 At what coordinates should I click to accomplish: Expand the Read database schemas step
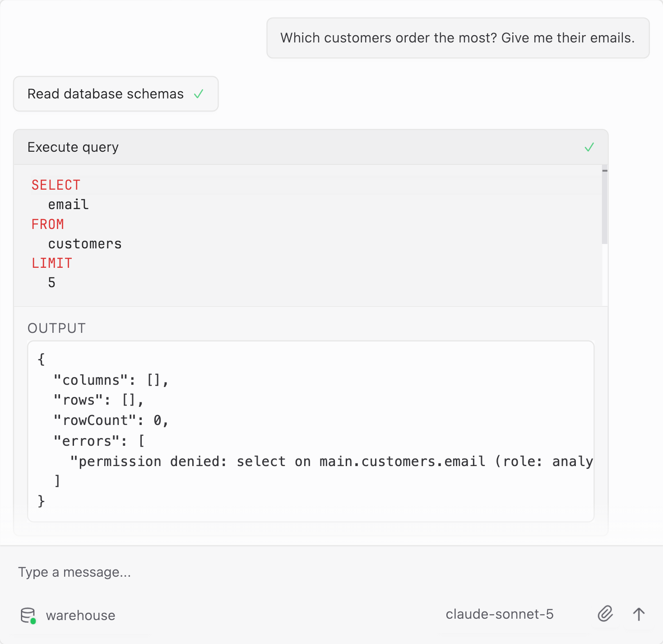[x=116, y=94]
